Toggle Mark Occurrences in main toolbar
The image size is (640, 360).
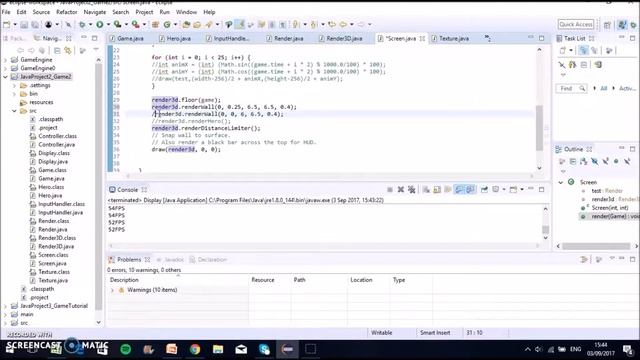[x=240, y=25]
